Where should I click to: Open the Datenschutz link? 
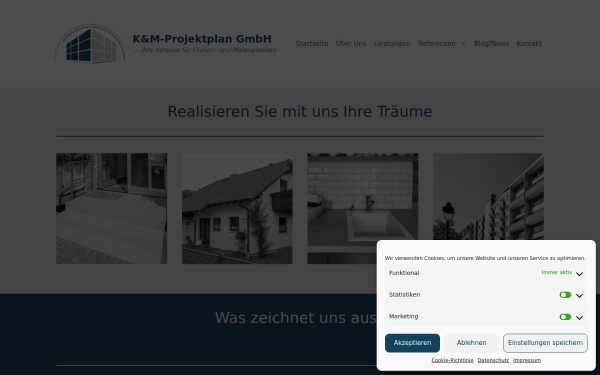click(x=493, y=360)
